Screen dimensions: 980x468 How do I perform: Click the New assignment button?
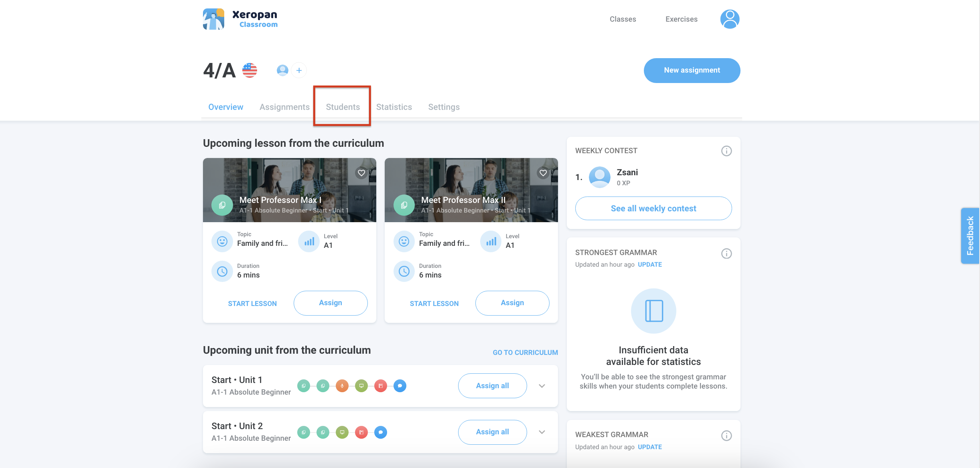pyautogui.click(x=692, y=71)
